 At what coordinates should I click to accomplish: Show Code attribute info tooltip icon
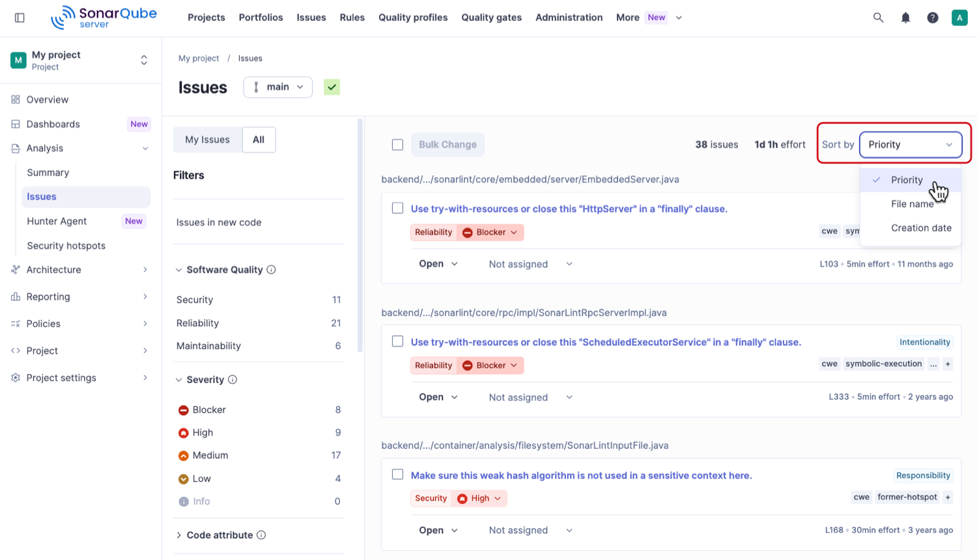[261, 535]
